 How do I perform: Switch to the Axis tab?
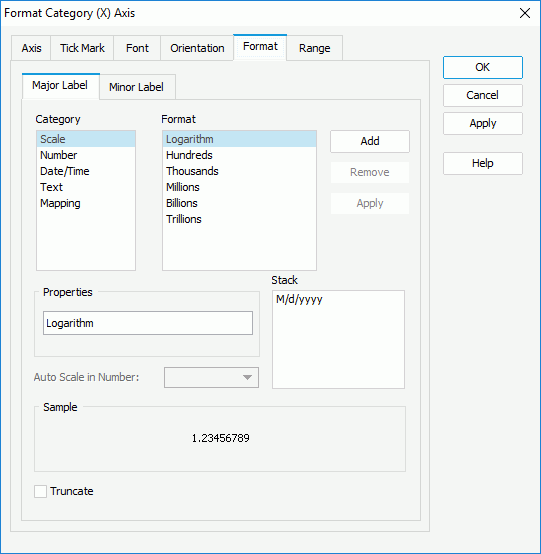31,48
